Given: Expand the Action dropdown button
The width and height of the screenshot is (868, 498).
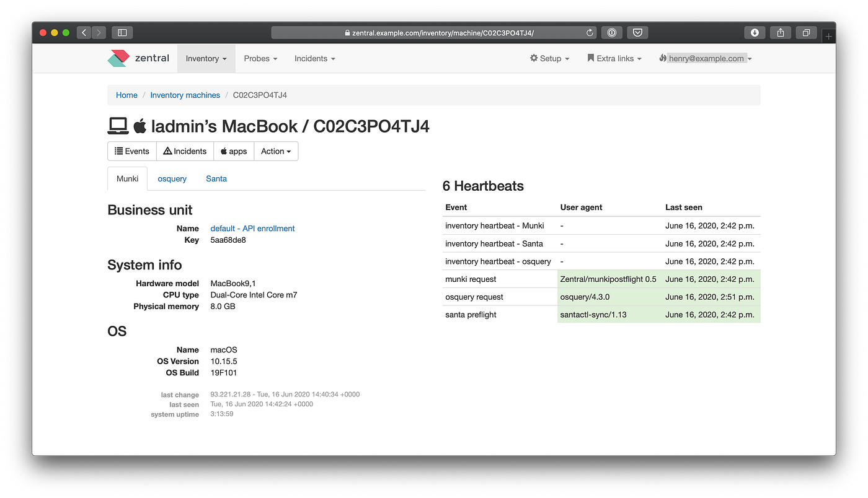Looking at the screenshot, I should tap(276, 151).
